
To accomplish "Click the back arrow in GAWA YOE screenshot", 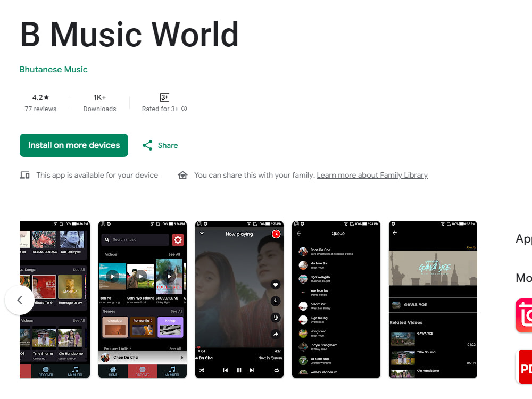I will [x=395, y=233].
